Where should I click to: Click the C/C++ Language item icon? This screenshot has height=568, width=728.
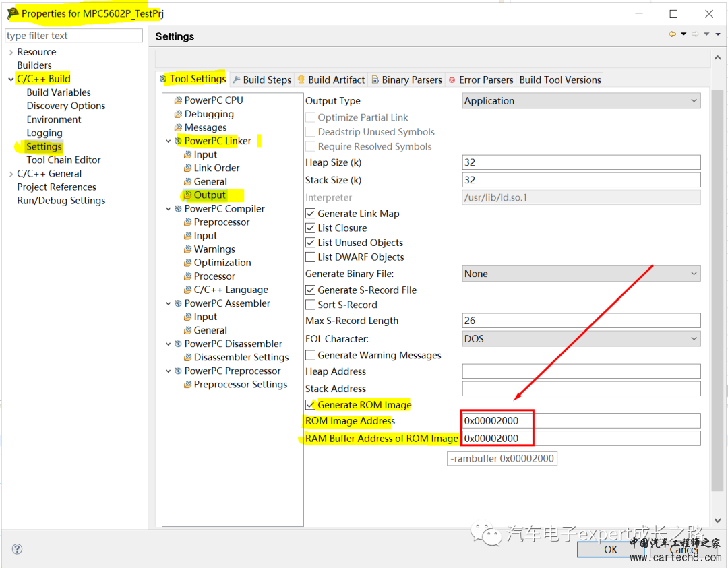(x=187, y=290)
